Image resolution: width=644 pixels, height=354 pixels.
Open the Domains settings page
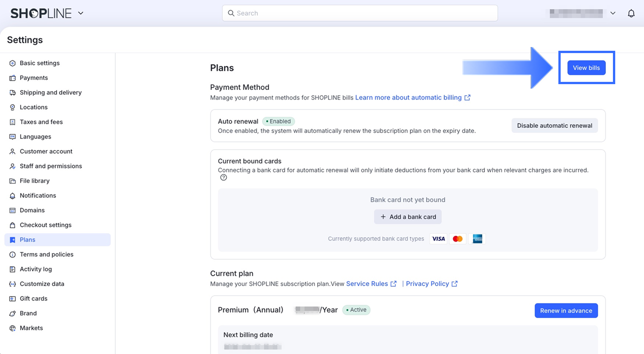[x=32, y=210]
